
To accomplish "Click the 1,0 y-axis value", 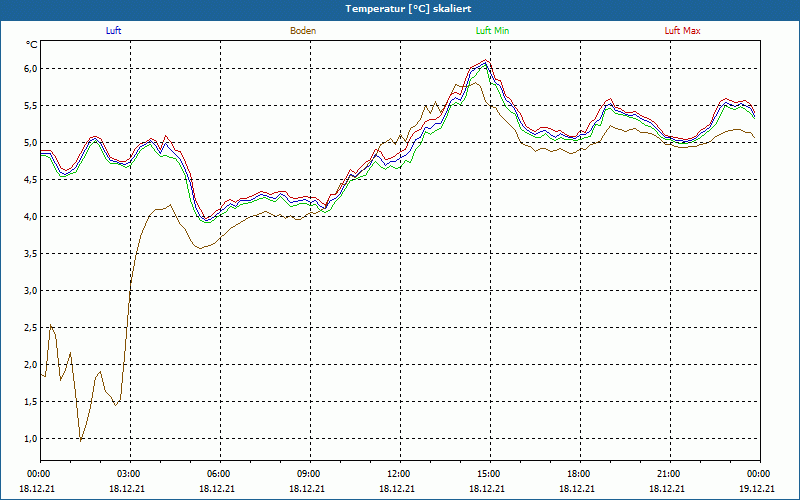I will [31, 438].
